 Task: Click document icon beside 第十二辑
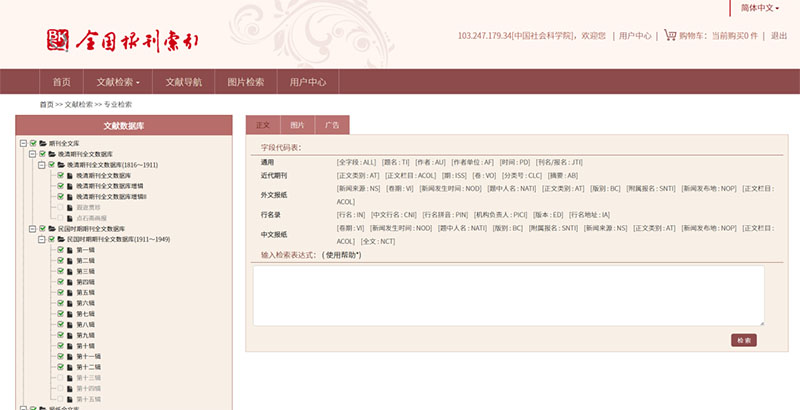click(70, 367)
